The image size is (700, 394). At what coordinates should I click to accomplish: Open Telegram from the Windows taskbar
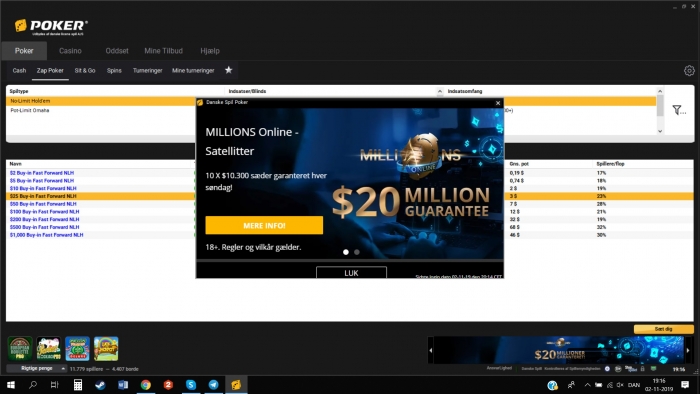point(213,385)
